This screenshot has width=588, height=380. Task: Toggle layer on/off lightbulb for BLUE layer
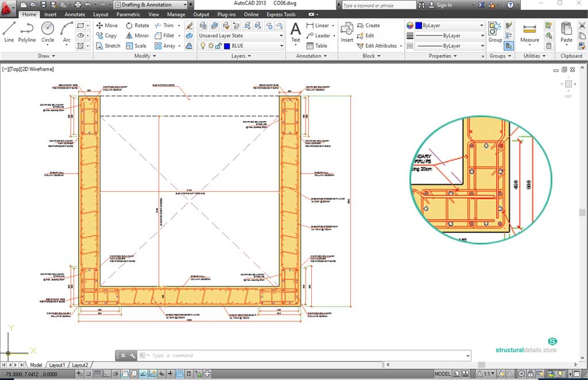click(x=203, y=46)
